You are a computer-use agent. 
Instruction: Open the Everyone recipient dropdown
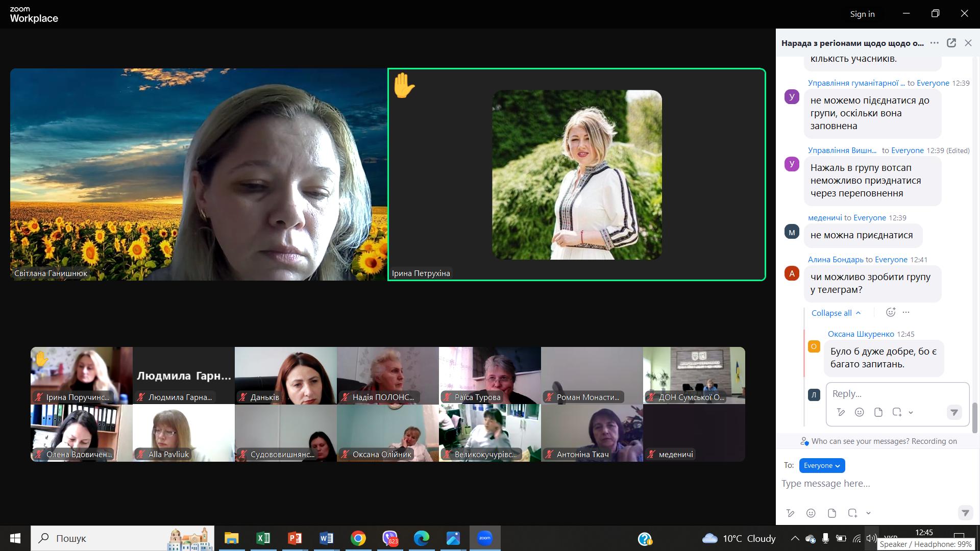click(x=822, y=465)
